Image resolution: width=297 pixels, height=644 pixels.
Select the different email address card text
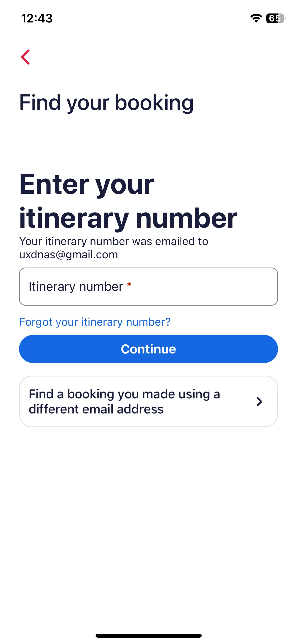point(124,402)
